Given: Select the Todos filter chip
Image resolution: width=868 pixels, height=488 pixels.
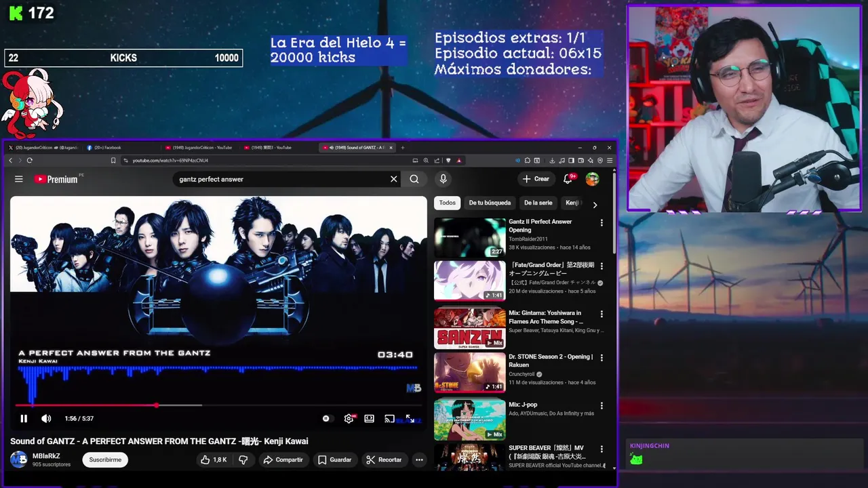Looking at the screenshot, I should coord(448,203).
